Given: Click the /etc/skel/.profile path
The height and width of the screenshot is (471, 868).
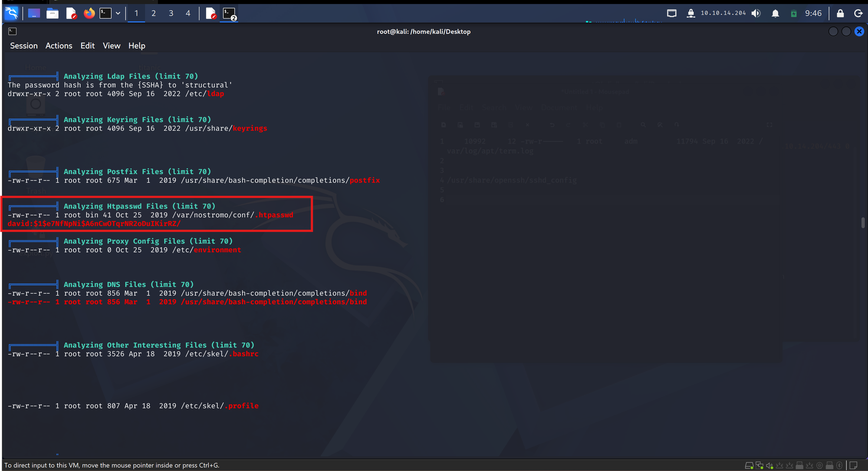Looking at the screenshot, I should click(x=220, y=406).
